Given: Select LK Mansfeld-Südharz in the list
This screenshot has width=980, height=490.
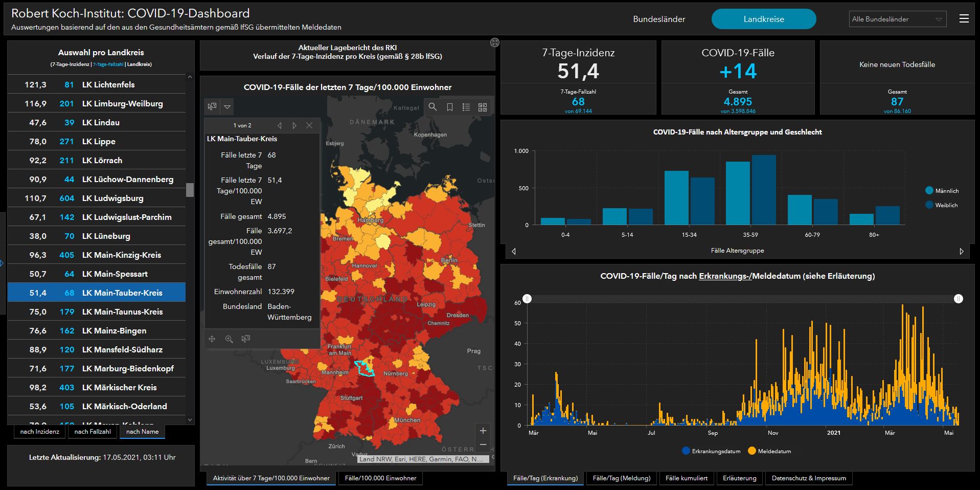Looking at the screenshot, I should (97, 349).
